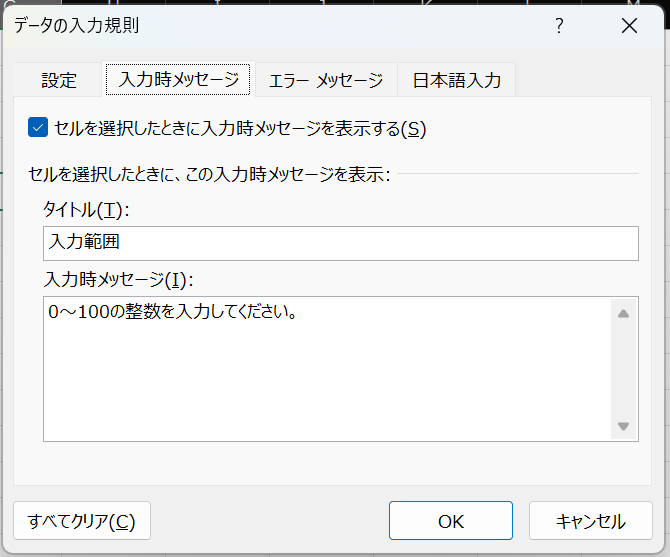Image resolution: width=670 pixels, height=557 pixels.
Task: Switch to the 設定 tab
Action: pos(59,80)
